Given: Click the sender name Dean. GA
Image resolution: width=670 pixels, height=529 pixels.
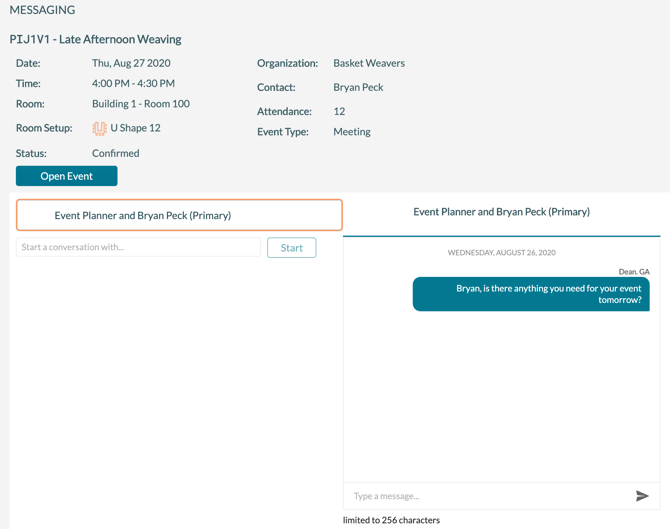Looking at the screenshot, I should 634,272.
